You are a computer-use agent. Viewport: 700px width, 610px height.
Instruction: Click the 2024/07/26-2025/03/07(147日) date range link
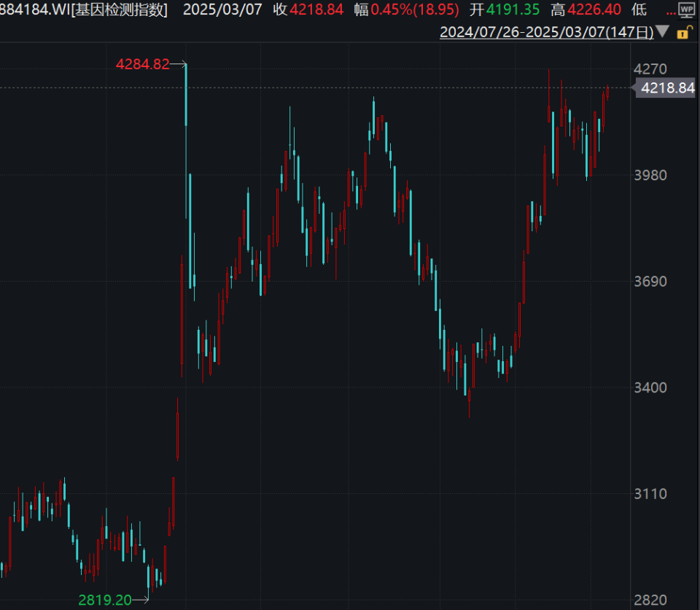(x=546, y=31)
